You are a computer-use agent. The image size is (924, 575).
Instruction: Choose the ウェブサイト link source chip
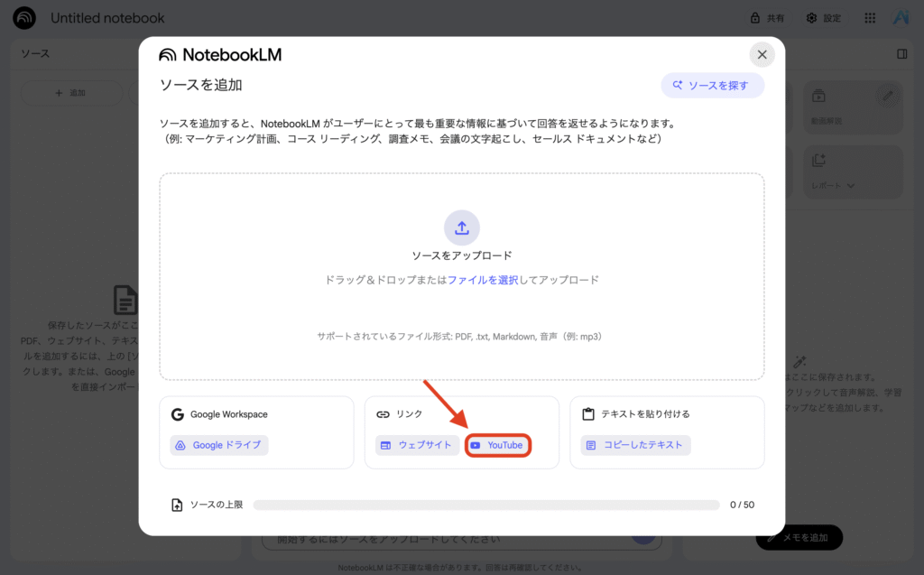click(x=417, y=445)
